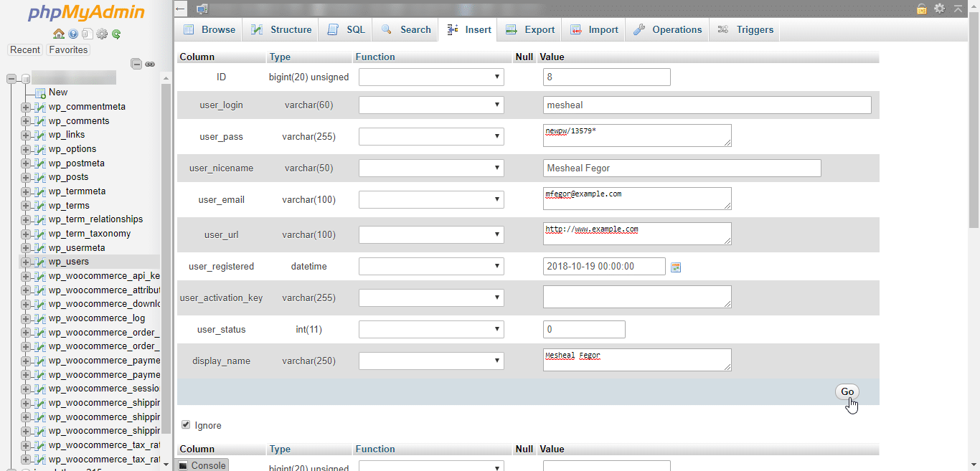Collapse all tree nodes with minus icon
This screenshot has width=980, height=471.
[x=136, y=63]
